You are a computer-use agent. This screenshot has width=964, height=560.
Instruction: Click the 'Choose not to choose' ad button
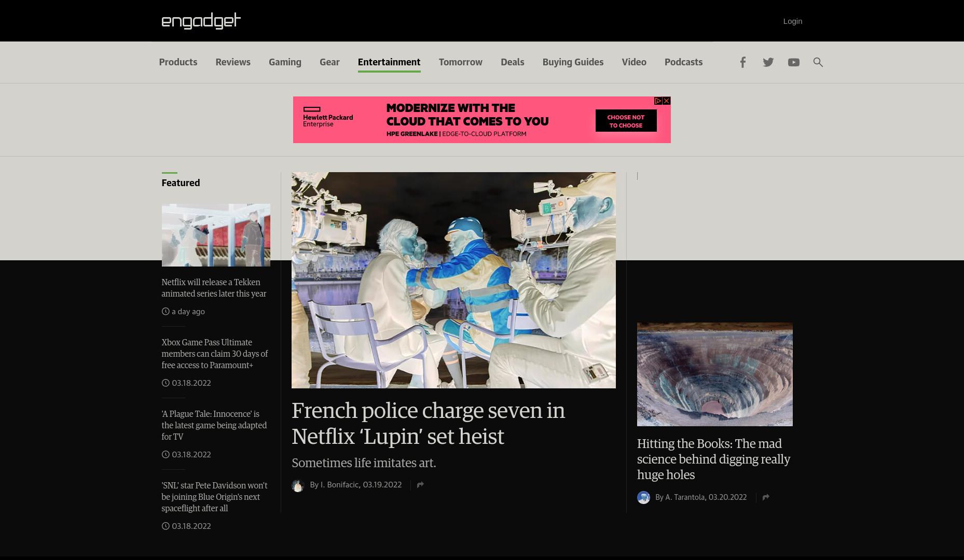pyautogui.click(x=626, y=121)
